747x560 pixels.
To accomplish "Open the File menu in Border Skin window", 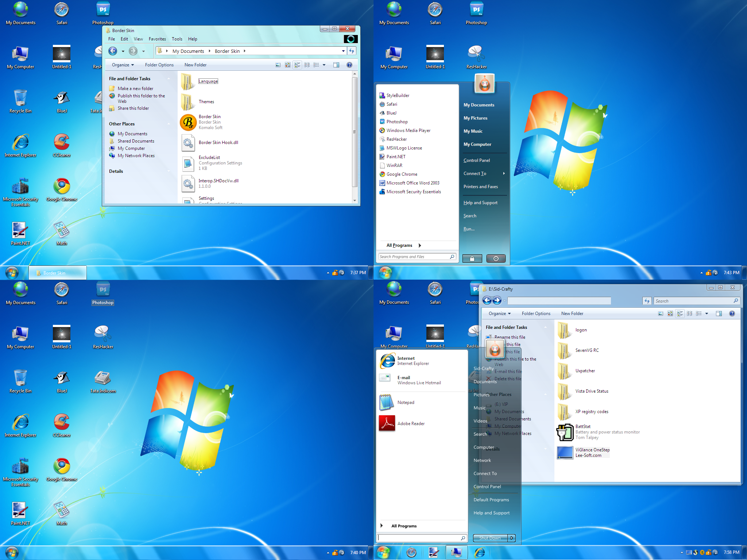I will click(112, 39).
